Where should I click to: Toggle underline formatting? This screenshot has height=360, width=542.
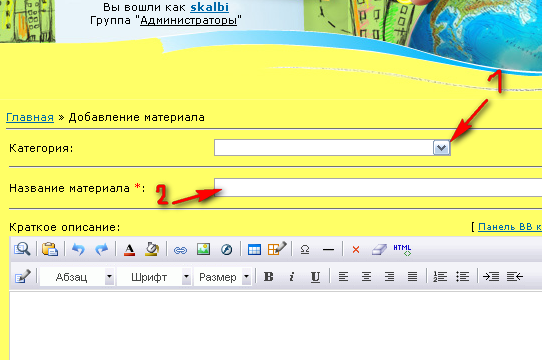[x=315, y=277]
